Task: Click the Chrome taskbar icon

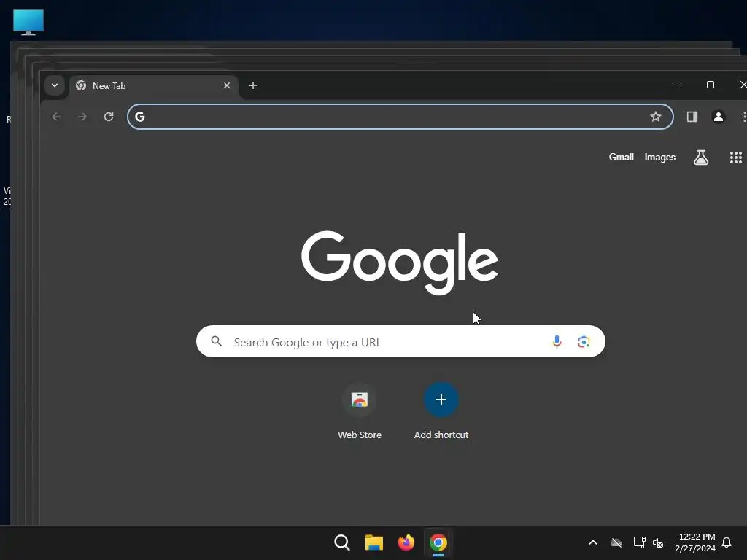Action: pyautogui.click(x=438, y=542)
